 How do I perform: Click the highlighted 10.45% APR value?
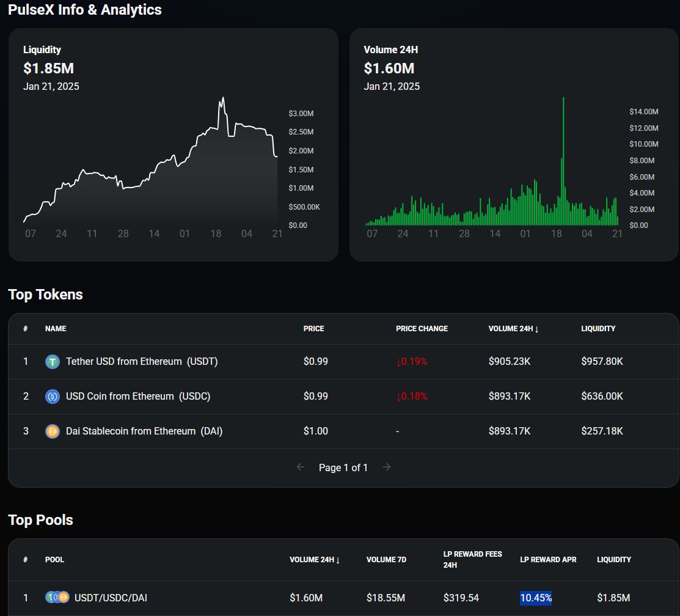point(536,597)
